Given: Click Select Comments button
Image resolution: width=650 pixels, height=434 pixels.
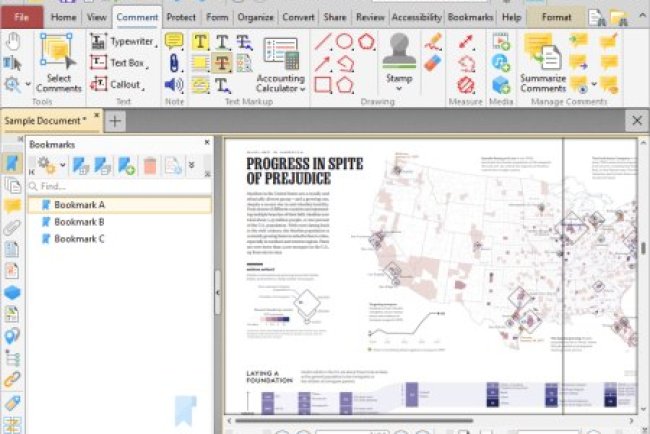Looking at the screenshot, I should point(58,62).
